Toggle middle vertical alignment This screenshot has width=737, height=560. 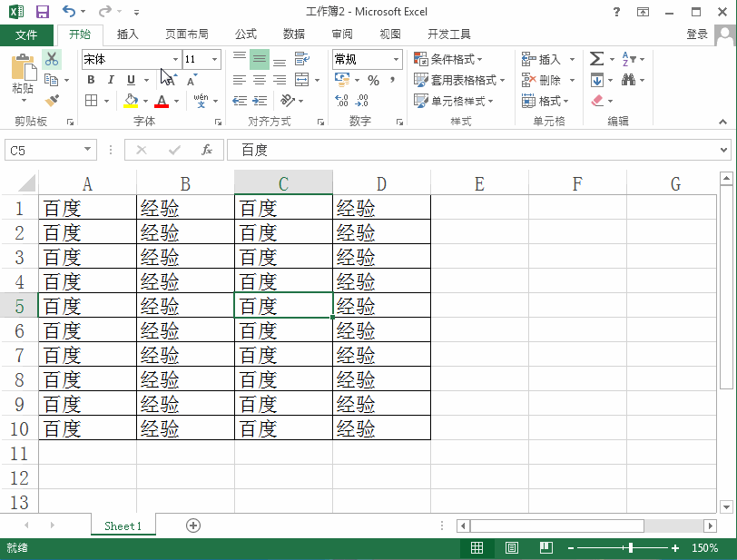click(260, 59)
